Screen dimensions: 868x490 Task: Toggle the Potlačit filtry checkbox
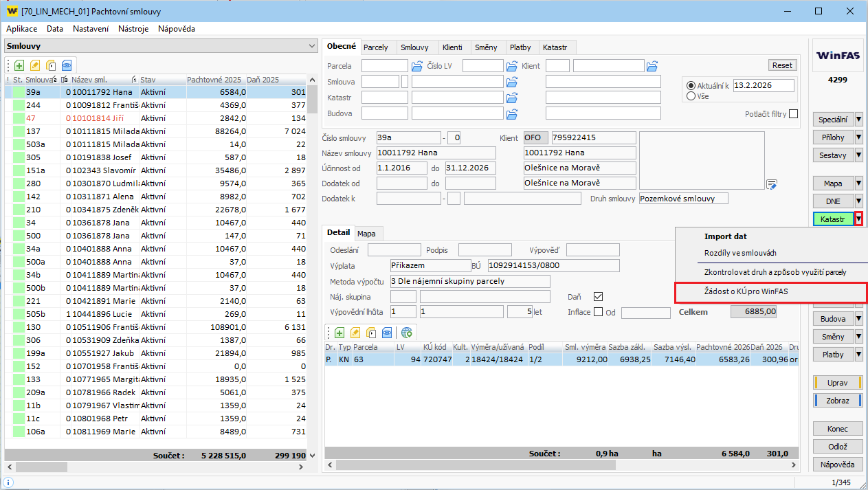tap(794, 114)
